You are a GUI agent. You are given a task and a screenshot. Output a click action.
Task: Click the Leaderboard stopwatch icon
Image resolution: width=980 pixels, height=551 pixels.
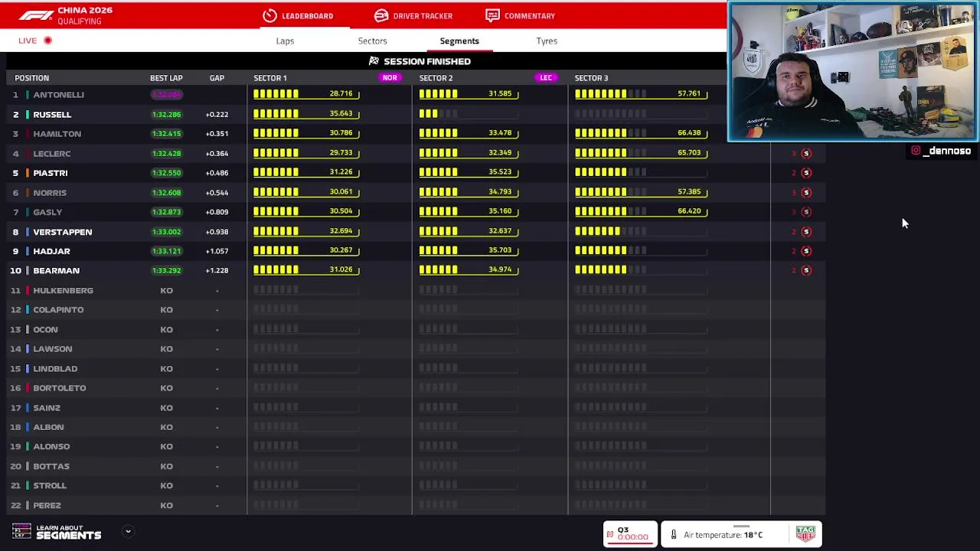click(269, 15)
